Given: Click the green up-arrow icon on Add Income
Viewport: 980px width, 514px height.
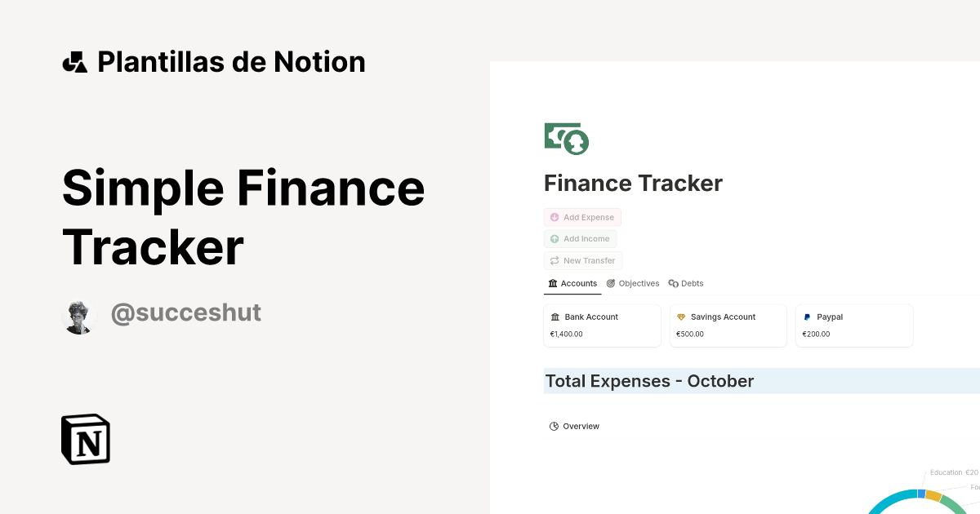Looking at the screenshot, I should coord(553,238).
